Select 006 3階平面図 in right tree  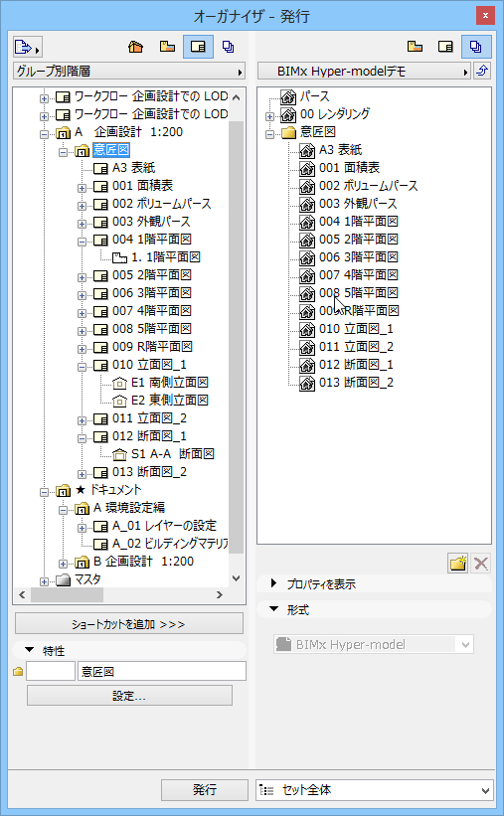pyautogui.click(x=359, y=257)
